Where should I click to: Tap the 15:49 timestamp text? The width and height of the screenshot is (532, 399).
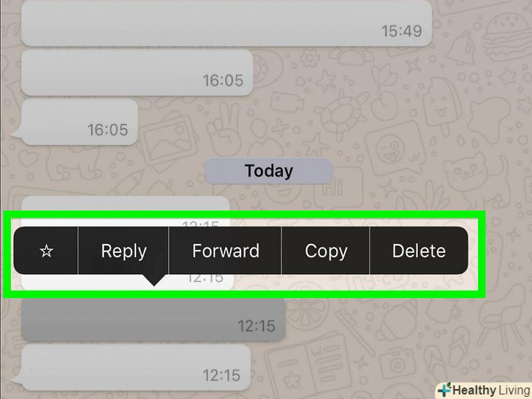(402, 31)
